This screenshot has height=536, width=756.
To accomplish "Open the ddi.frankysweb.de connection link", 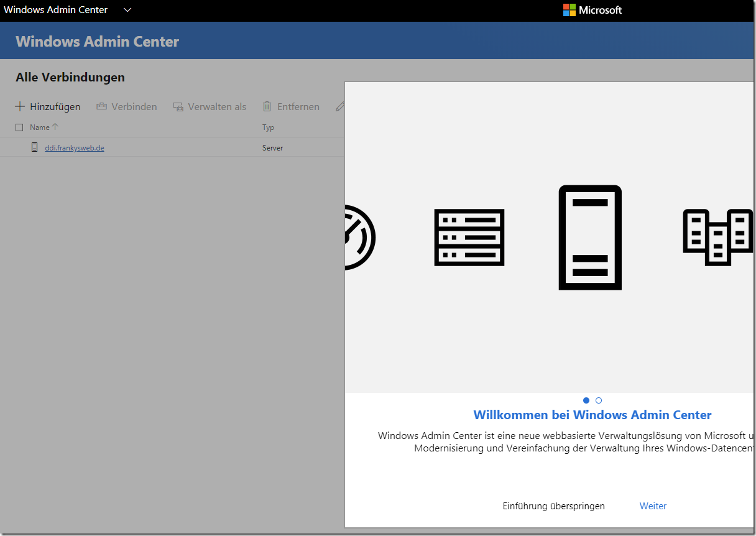I will (75, 148).
